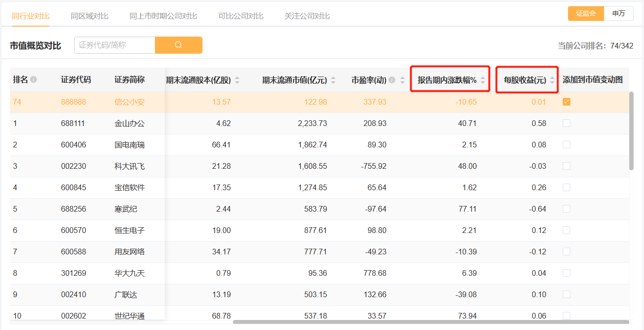The width and height of the screenshot is (644, 330).
Task: Click the stock name 广联达
Action: 125,294
